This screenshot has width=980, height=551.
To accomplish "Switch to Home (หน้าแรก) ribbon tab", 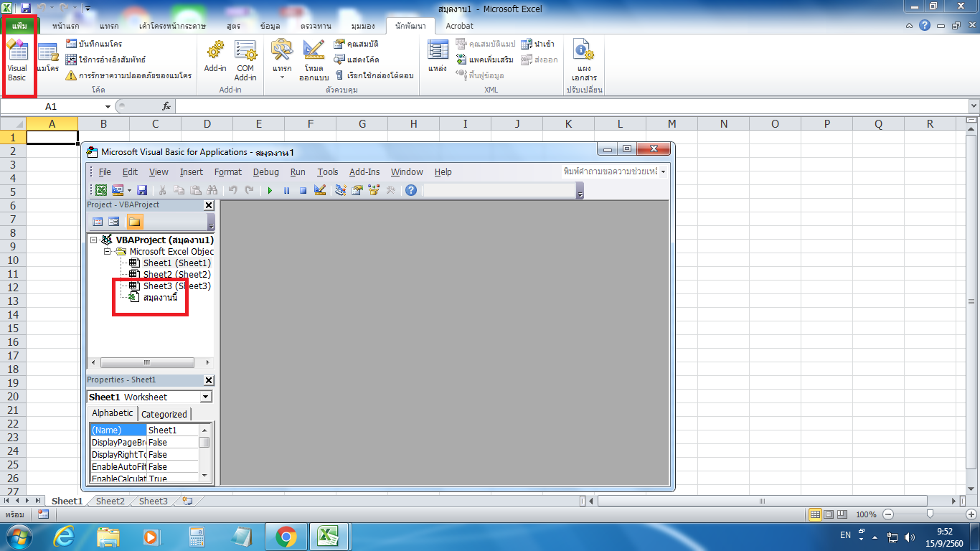I will pos(65,26).
